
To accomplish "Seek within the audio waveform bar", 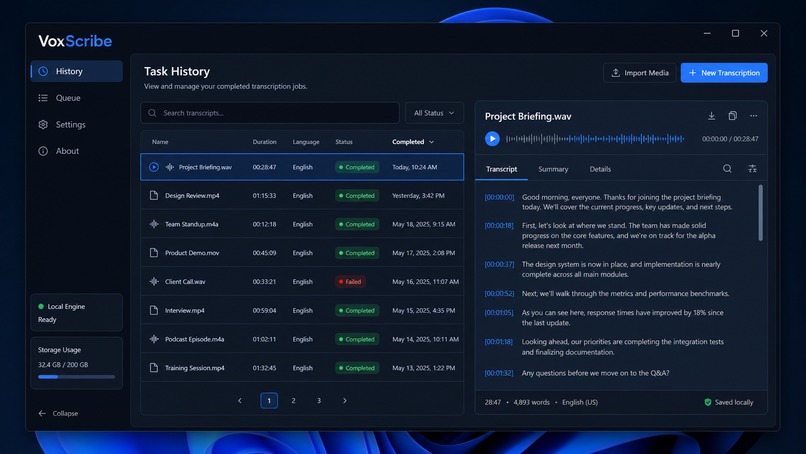I will click(595, 138).
